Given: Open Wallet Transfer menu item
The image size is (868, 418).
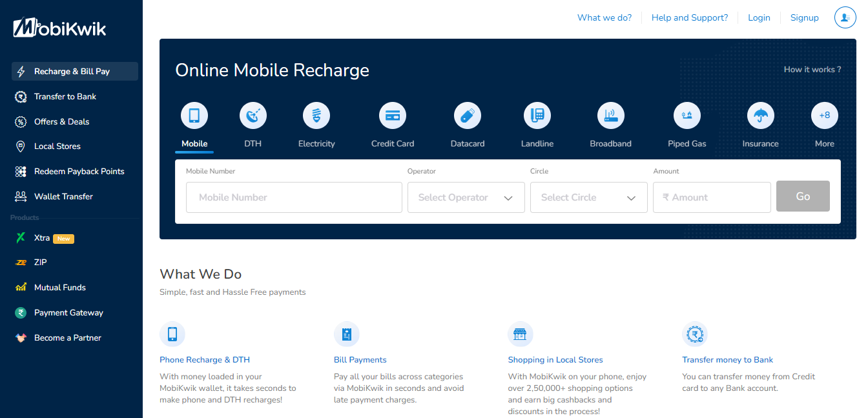Looking at the screenshot, I should tap(64, 197).
